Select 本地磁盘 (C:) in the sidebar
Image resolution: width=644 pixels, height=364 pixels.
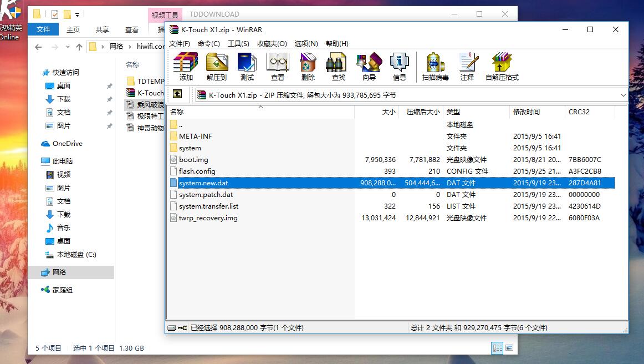pos(76,255)
